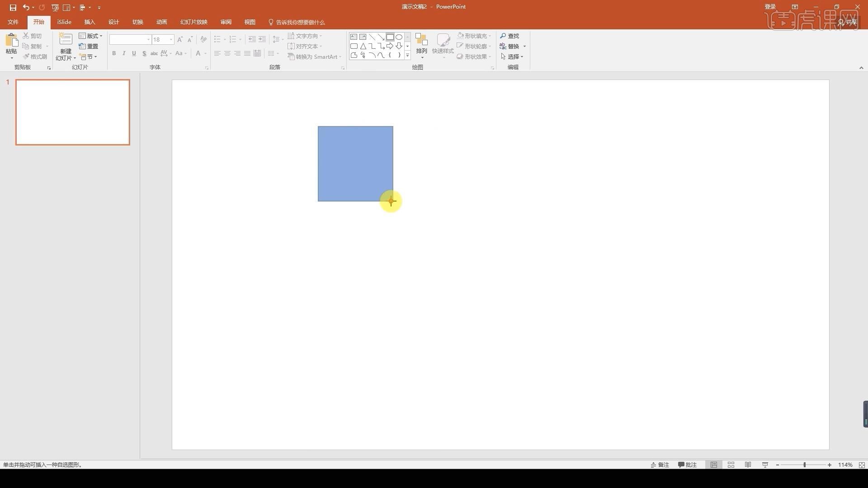This screenshot has width=868, height=488.
Task: Expand the shapes gallery more arrow
Action: tap(407, 56)
